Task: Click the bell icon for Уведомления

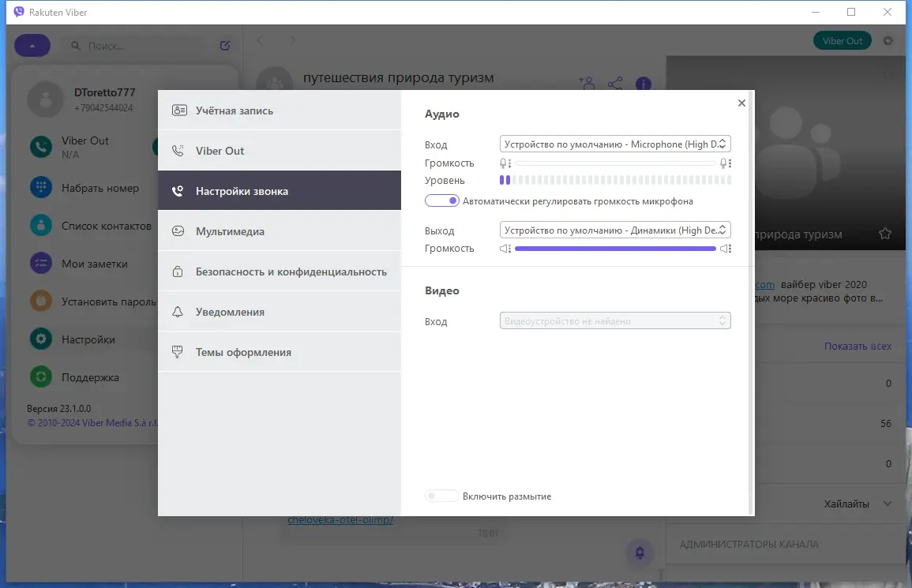Action: (x=178, y=312)
